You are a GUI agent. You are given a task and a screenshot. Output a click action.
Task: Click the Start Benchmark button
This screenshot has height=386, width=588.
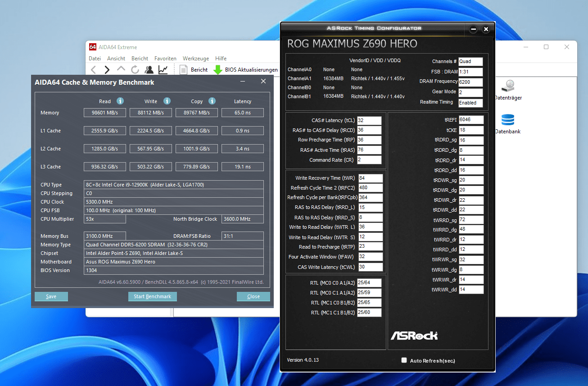[x=153, y=296]
